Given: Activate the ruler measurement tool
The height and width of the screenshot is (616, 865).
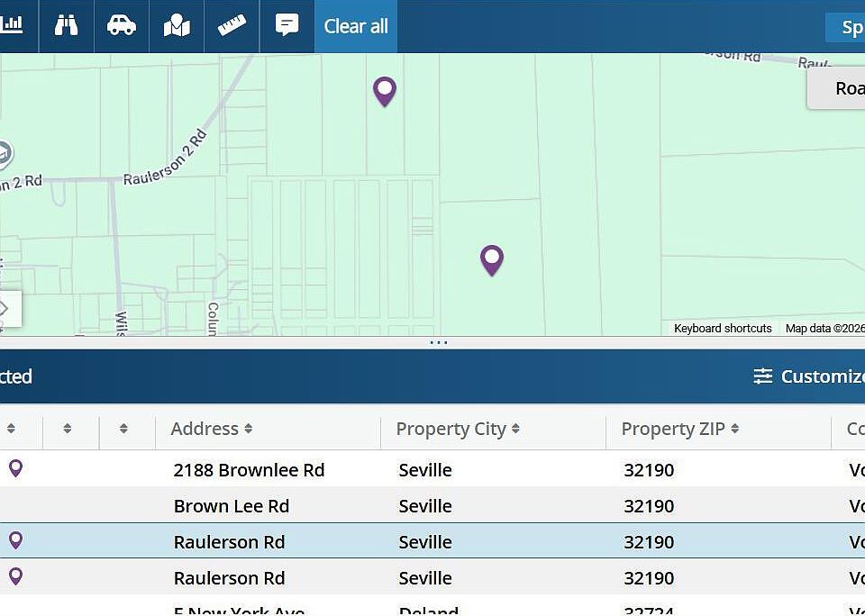Looking at the screenshot, I should 232,25.
